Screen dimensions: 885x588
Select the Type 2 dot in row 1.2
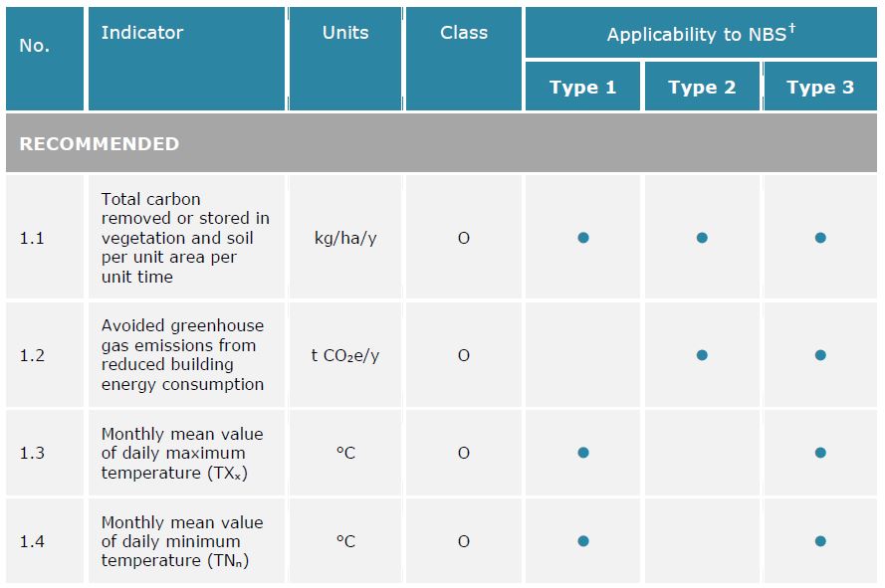(x=702, y=355)
